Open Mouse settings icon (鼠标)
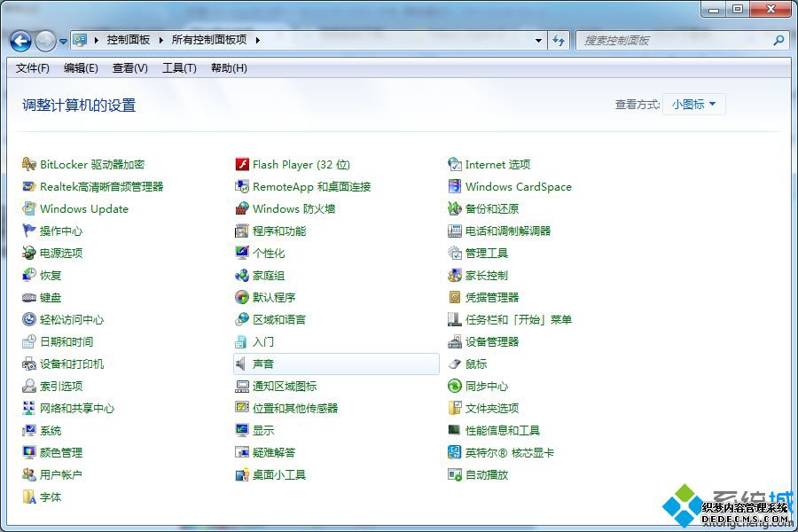The image size is (798, 532). pyautogui.click(x=455, y=364)
